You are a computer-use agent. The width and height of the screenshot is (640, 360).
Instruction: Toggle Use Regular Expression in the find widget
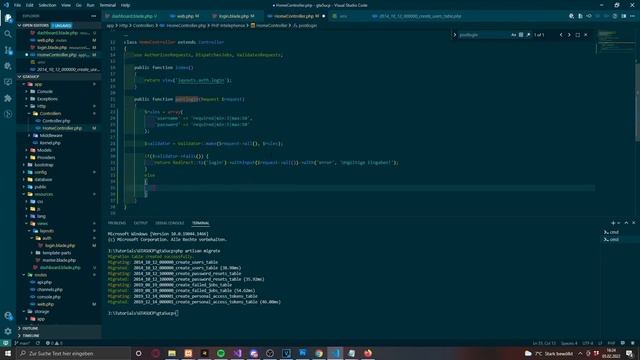[x=528, y=35]
